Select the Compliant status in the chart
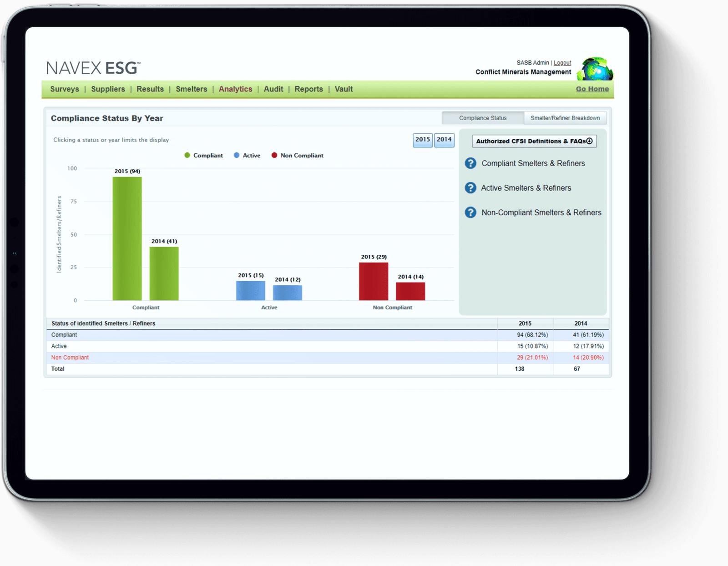The image size is (728, 566). click(146, 307)
